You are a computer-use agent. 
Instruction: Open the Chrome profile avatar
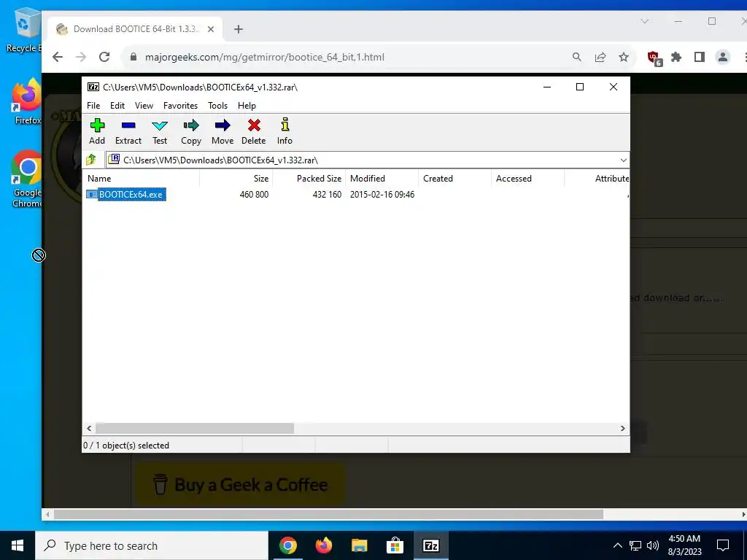tap(723, 57)
